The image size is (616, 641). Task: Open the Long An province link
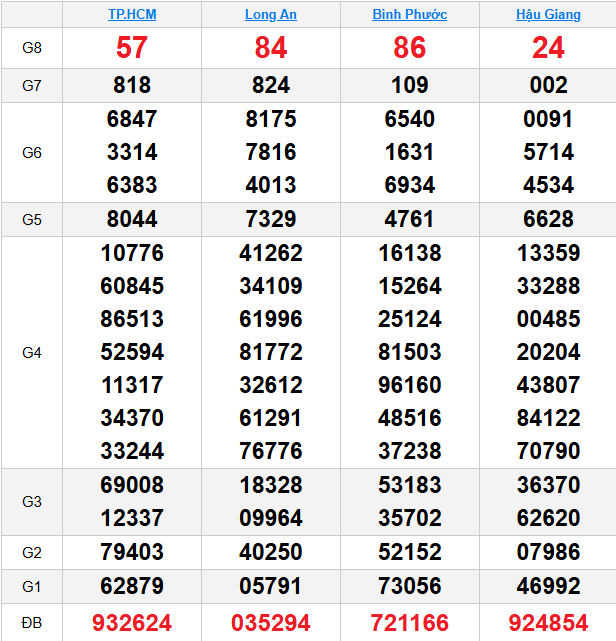point(271,14)
